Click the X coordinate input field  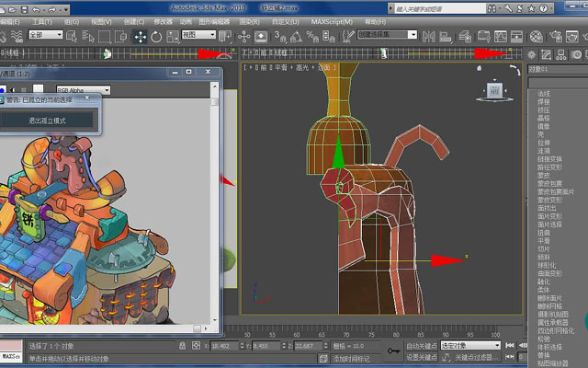coord(224,346)
